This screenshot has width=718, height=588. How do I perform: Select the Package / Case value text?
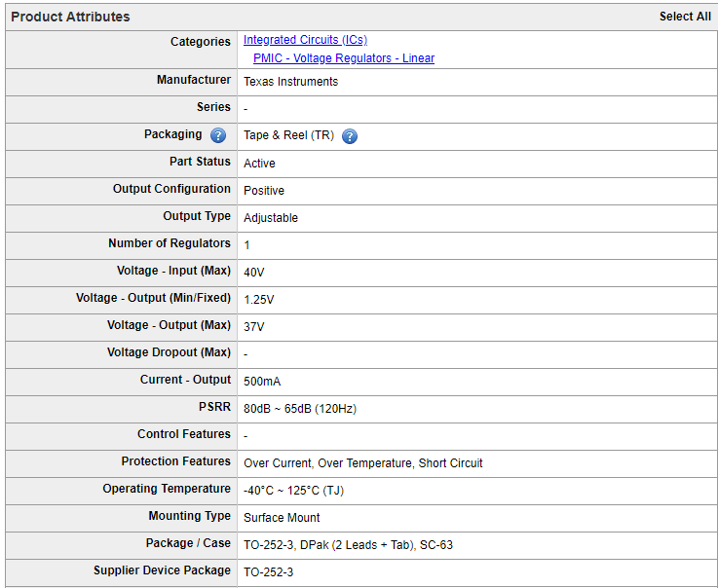pos(348,545)
